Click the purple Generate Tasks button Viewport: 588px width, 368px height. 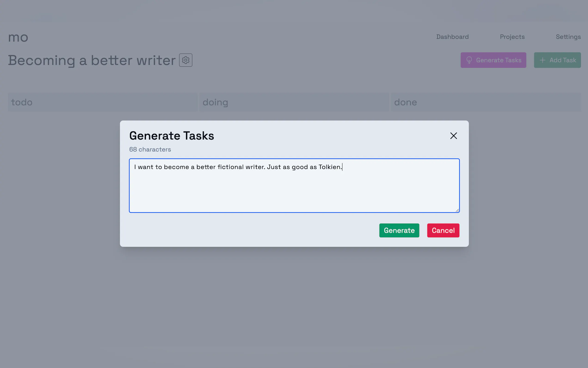tap(493, 60)
